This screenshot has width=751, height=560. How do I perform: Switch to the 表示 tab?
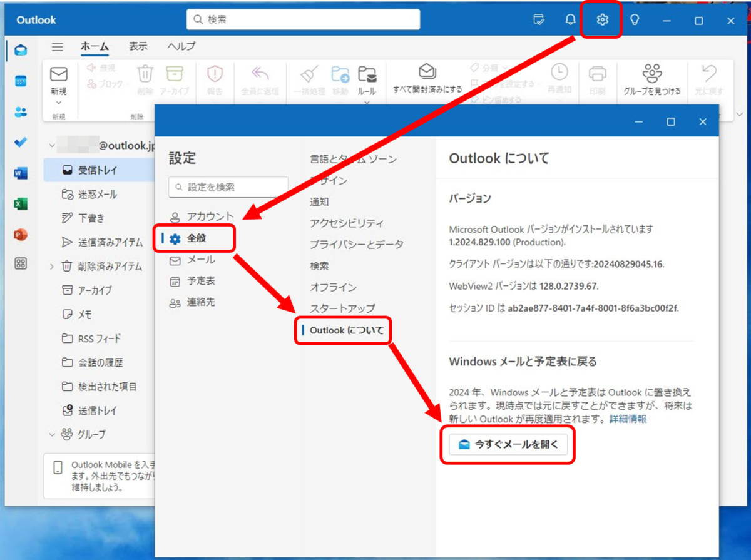[x=138, y=46]
